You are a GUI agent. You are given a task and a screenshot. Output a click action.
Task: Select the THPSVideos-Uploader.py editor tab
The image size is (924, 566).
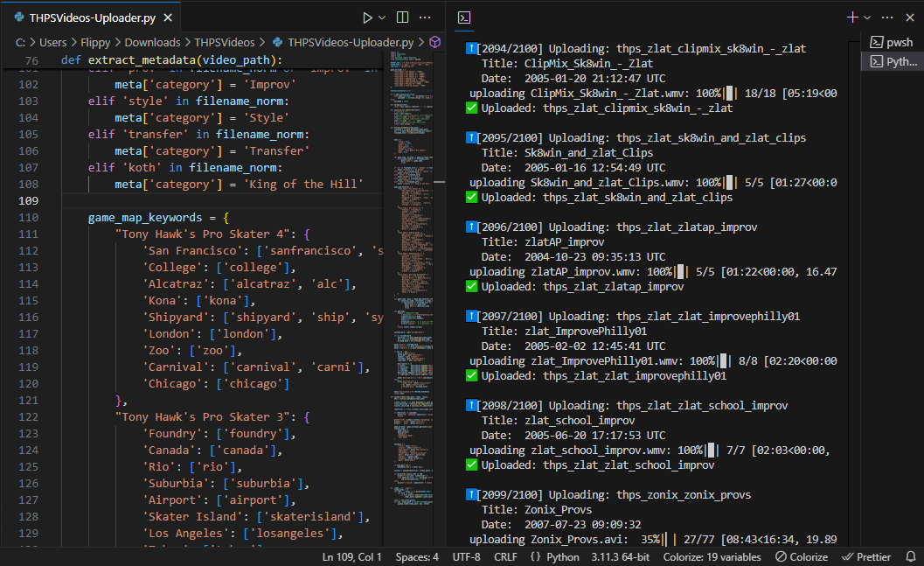(x=93, y=17)
